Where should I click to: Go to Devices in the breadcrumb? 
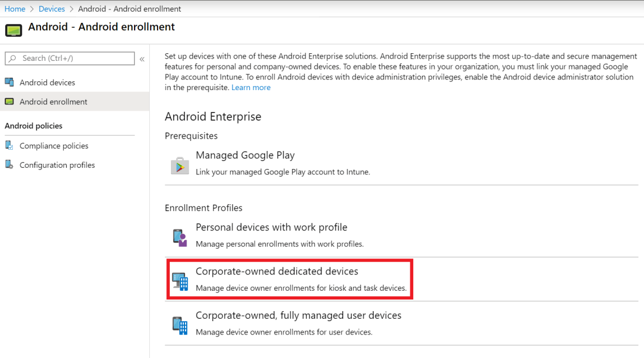click(52, 9)
